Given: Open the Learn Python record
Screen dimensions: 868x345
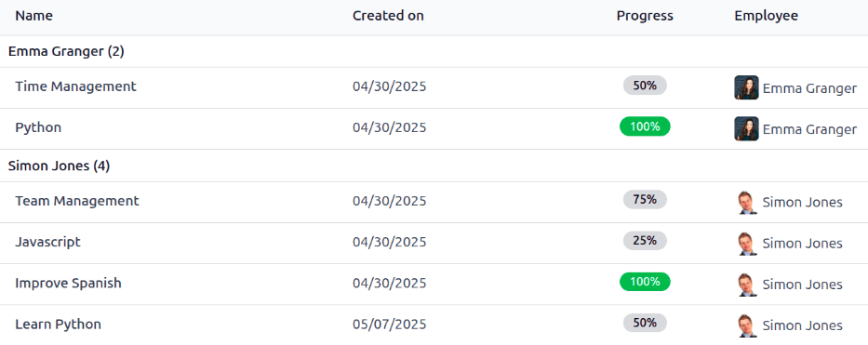Looking at the screenshot, I should (58, 324).
